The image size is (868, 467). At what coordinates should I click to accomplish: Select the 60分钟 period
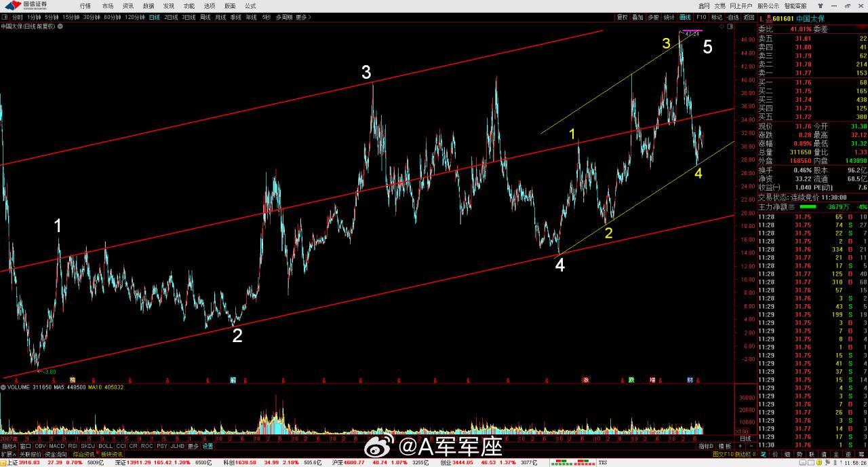coord(113,17)
